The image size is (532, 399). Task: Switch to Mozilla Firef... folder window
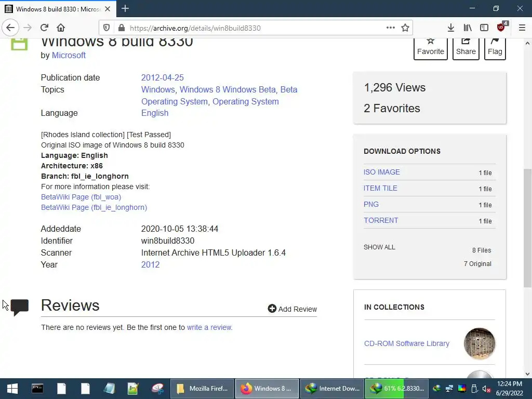[202, 389]
